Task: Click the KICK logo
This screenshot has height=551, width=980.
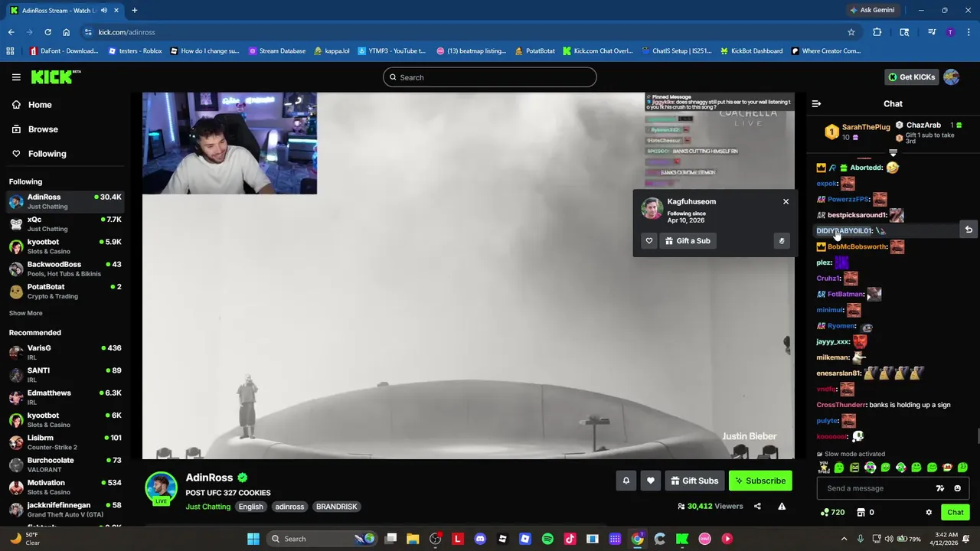Action: (x=55, y=77)
